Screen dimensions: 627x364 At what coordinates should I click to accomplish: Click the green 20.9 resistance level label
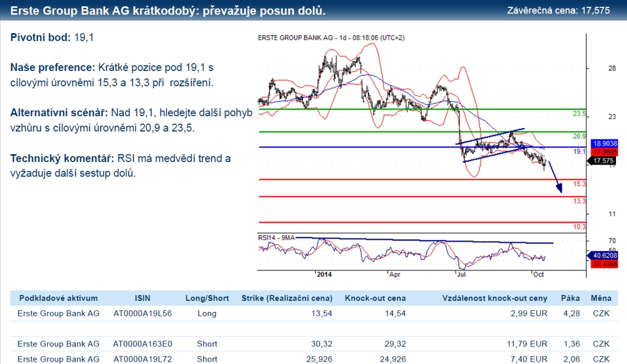579,136
